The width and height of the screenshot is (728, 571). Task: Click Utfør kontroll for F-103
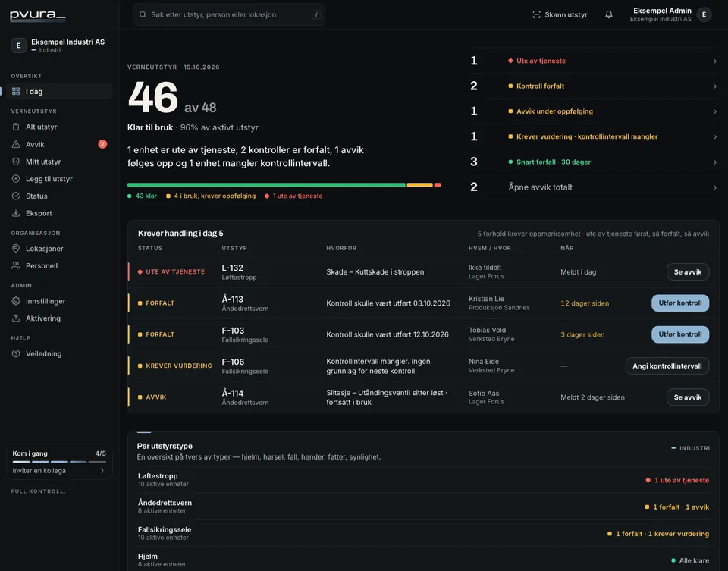point(680,334)
